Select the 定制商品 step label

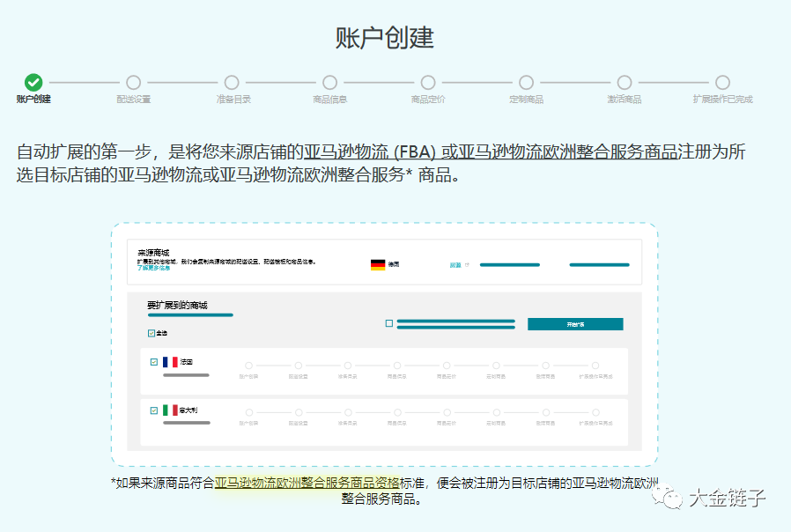[527, 97]
